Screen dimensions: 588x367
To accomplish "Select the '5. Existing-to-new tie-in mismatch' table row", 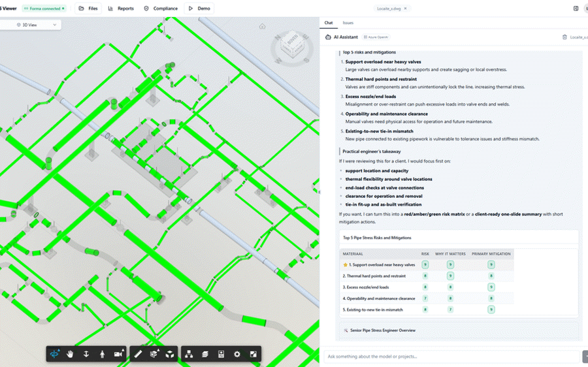I will pos(427,310).
